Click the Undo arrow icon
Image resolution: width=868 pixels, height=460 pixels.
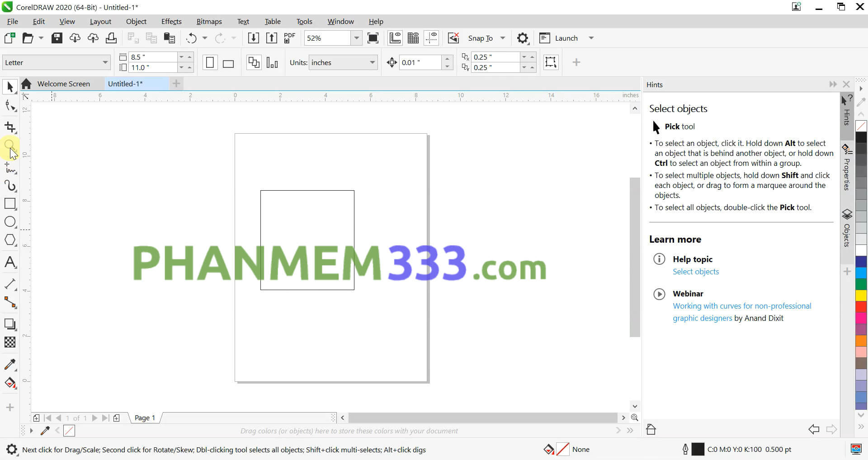(192, 38)
